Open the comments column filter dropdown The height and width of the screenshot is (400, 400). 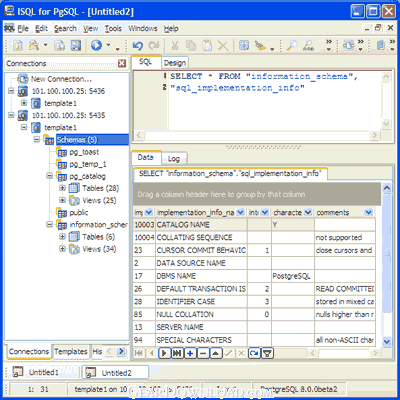coord(368,212)
